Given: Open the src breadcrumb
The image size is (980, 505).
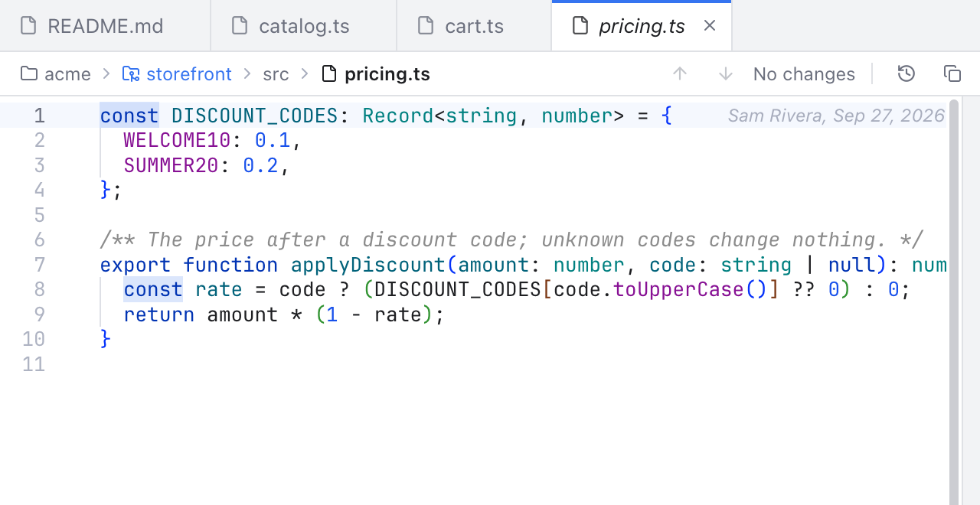Looking at the screenshot, I should pyautogui.click(x=276, y=74).
